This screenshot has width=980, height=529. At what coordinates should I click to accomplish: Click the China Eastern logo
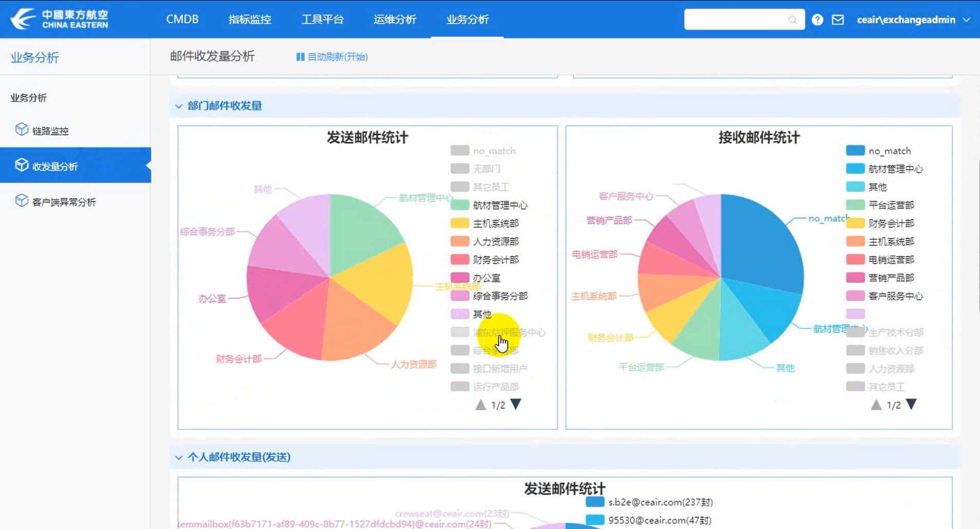pos(59,19)
